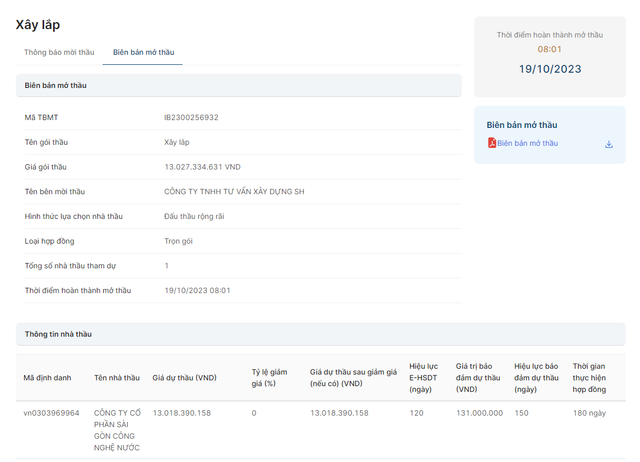Click the Mã TBMT value IB2300256932
640x462 pixels.
point(191,118)
